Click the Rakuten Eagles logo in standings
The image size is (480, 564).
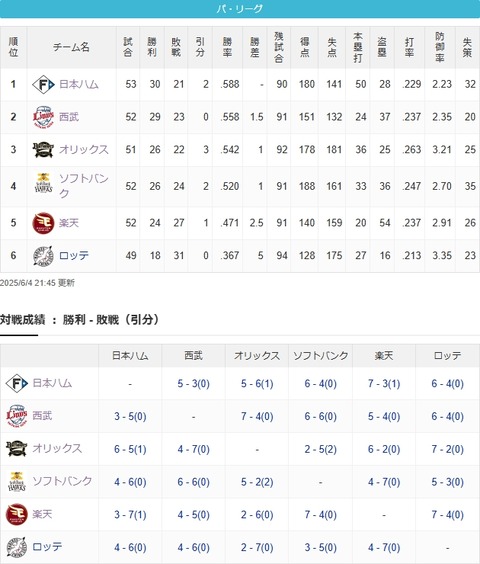pos(43,223)
